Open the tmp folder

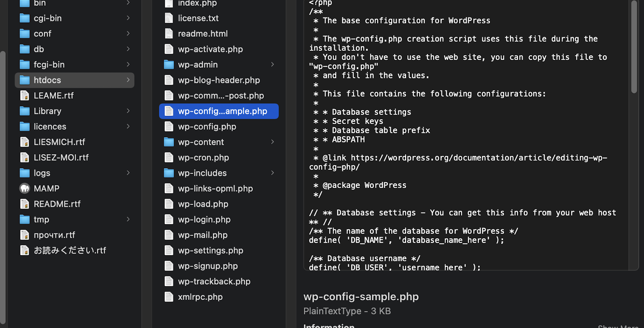point(41,220)
